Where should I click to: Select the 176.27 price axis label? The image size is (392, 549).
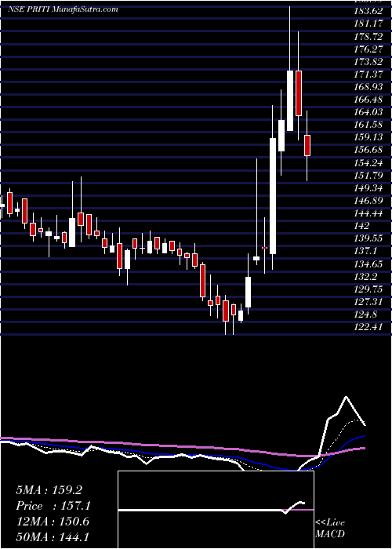368,49
